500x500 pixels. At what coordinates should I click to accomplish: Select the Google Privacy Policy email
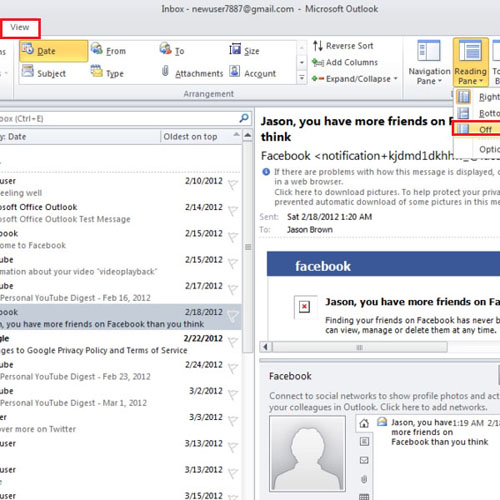pyautogui.click(x=120, y=344)
